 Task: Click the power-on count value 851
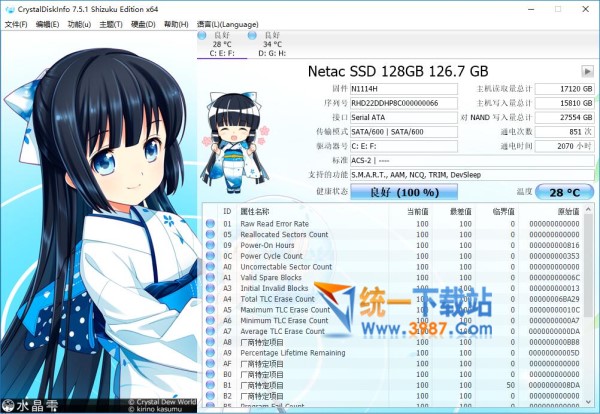[564, 132]
